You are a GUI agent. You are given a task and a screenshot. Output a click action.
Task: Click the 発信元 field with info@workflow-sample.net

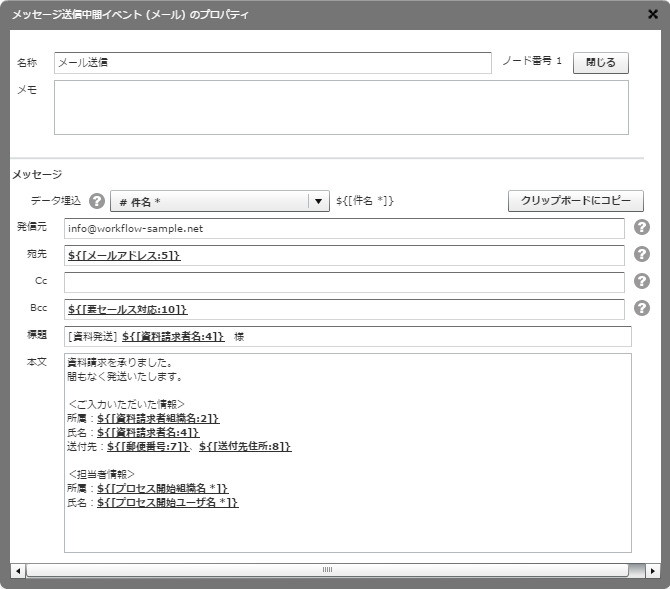[x=344, y=229]
